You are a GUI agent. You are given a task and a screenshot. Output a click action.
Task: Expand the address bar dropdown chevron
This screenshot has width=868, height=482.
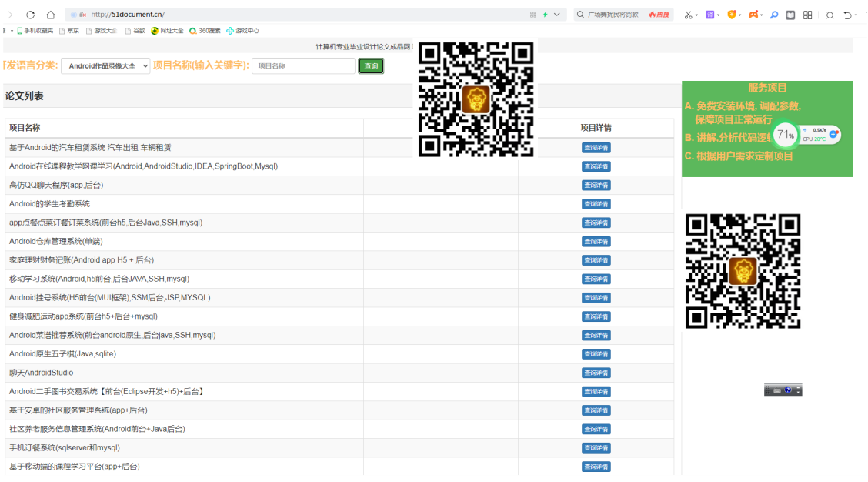pyautogui.click(x=557, y=15)
